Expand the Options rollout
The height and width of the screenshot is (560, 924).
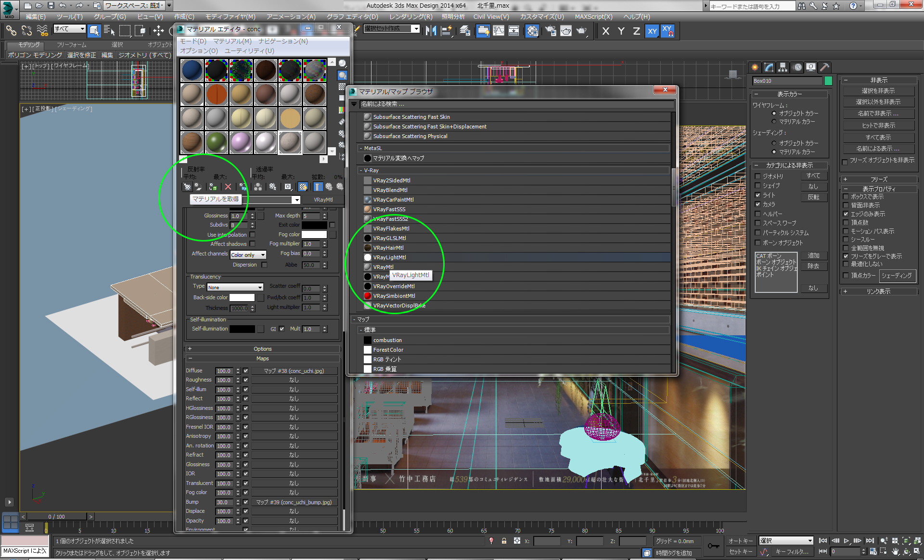pos(263,349)
